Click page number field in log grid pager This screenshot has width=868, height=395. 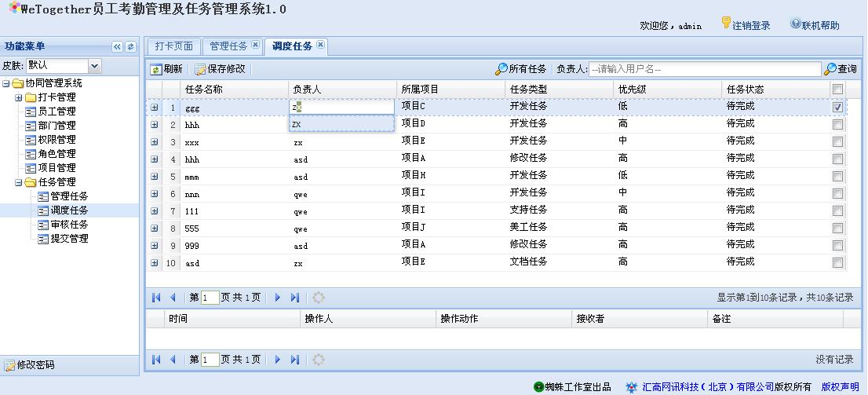pyautogui.click(x=210, y=360)
